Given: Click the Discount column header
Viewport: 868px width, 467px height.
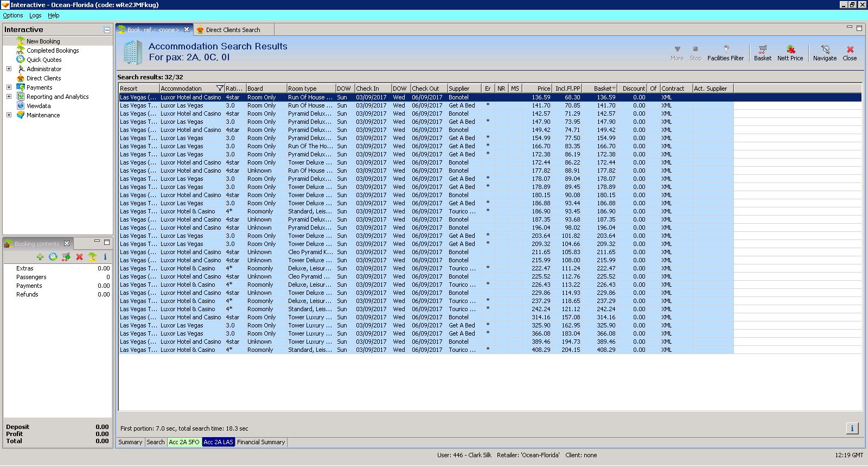Looking at the screenshot, I should (x=632, y=89).
